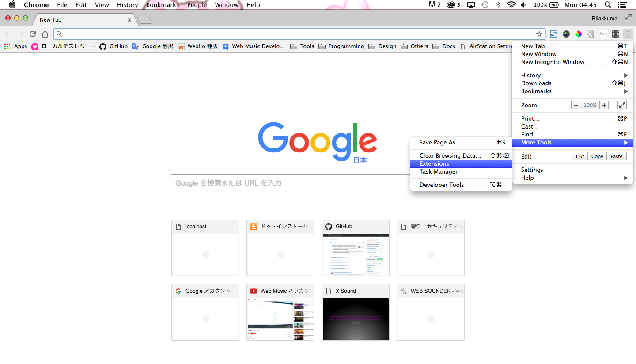
Task: Open the Weblio 翻訳 bookmark
Action: click(198, 46)
